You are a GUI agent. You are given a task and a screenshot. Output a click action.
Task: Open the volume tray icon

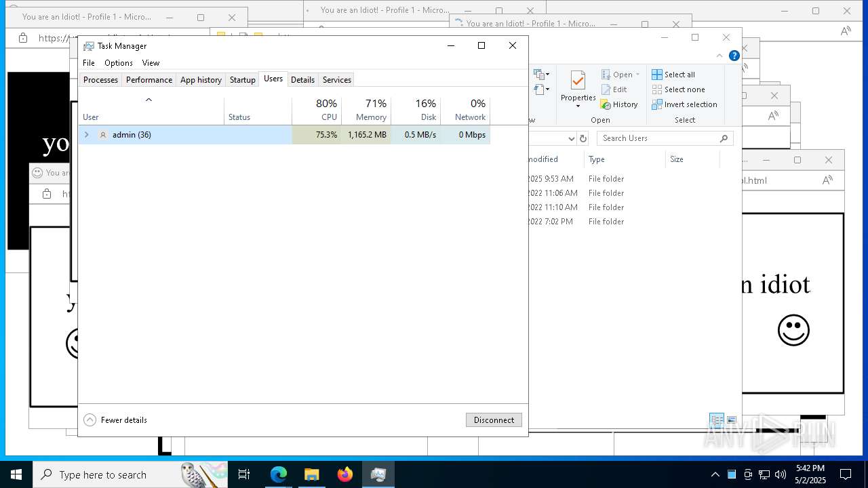780,474
